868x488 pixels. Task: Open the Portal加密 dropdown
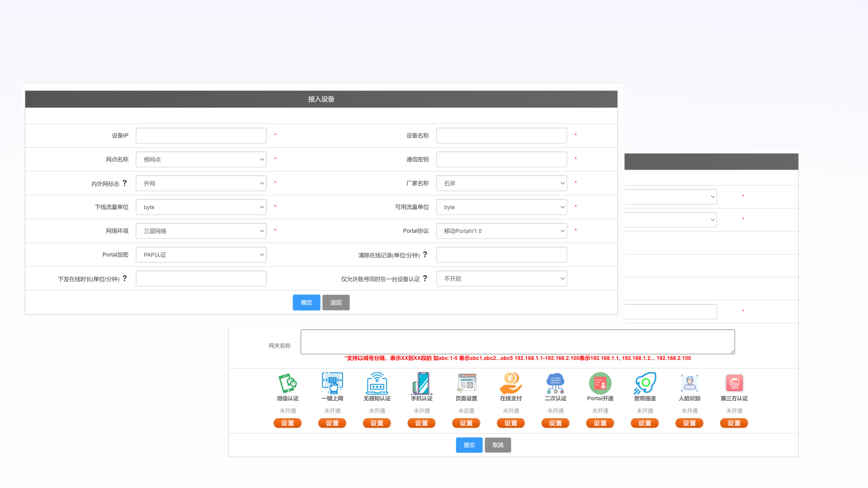coord(201,255)
